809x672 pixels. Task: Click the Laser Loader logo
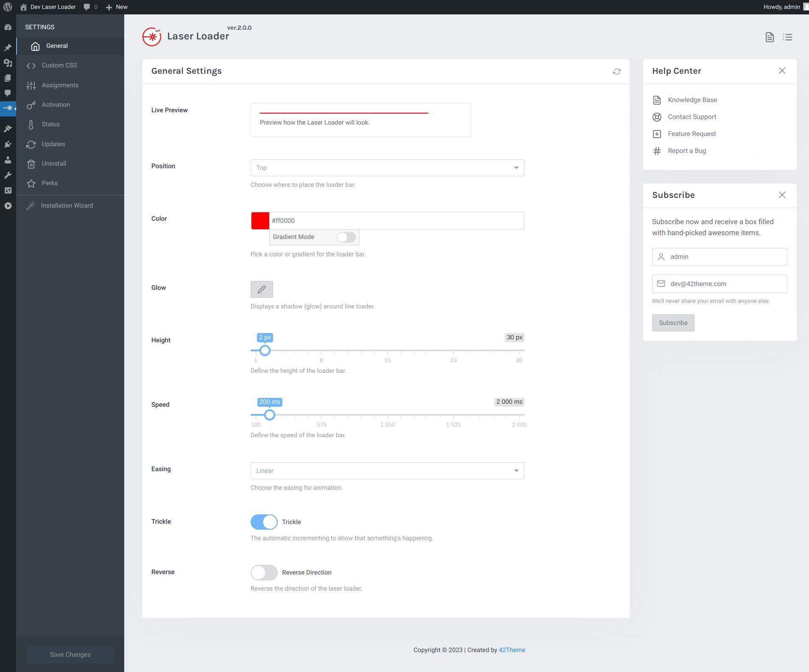click(152, 37)
